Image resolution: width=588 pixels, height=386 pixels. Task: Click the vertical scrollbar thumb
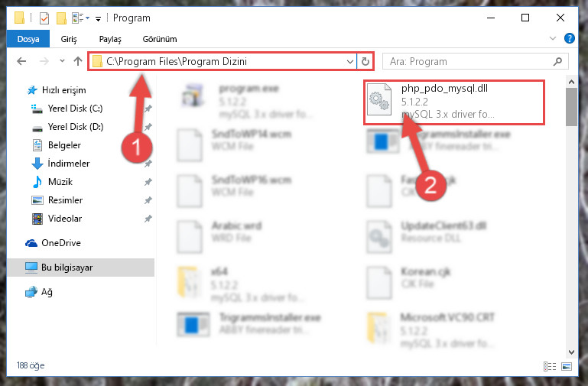tap(571, 107)
